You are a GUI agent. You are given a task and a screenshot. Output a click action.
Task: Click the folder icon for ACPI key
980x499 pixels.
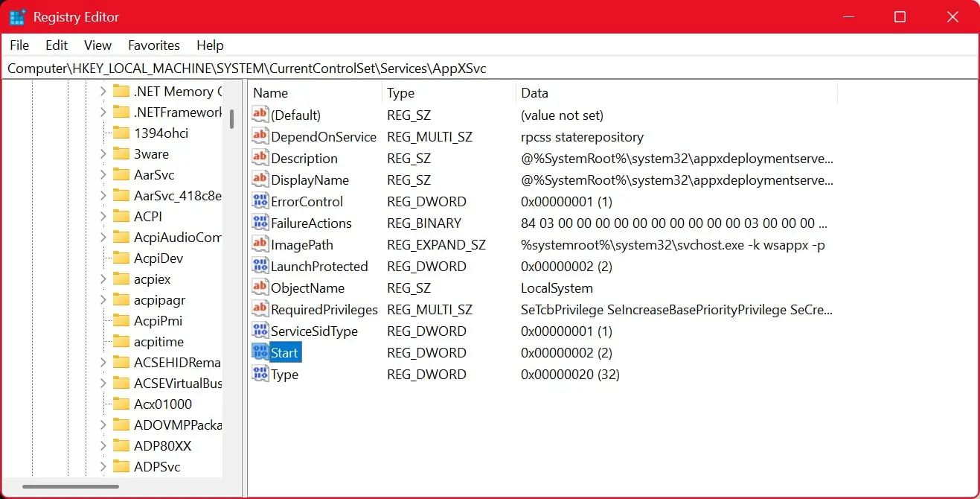tap(121, 216)
